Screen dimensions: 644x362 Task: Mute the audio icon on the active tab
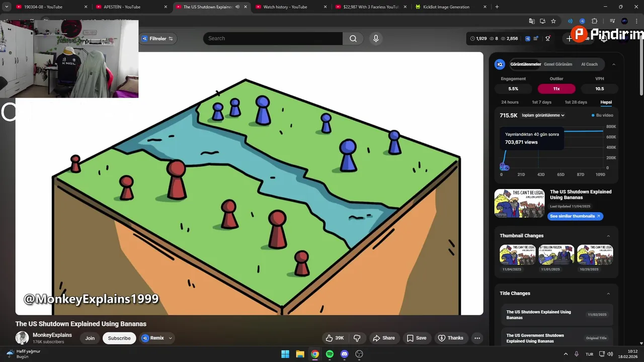pos(237,7)
